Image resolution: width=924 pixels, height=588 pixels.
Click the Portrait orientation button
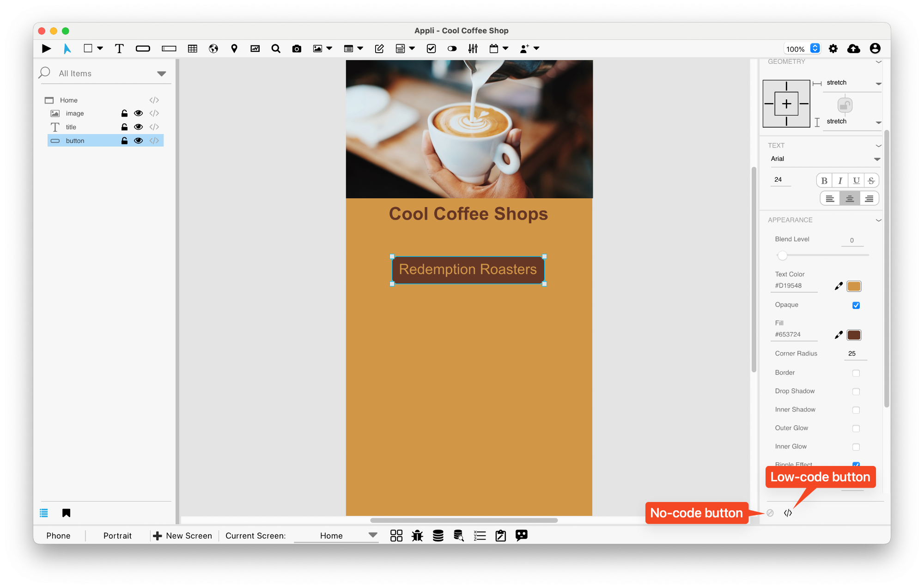[x=117, y=536]
